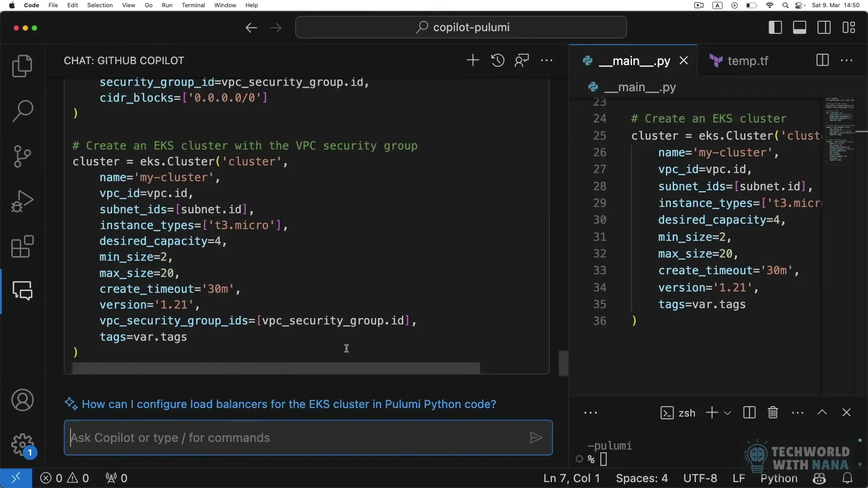
Task: Split the editor to the right
Action: click(823, 60)
